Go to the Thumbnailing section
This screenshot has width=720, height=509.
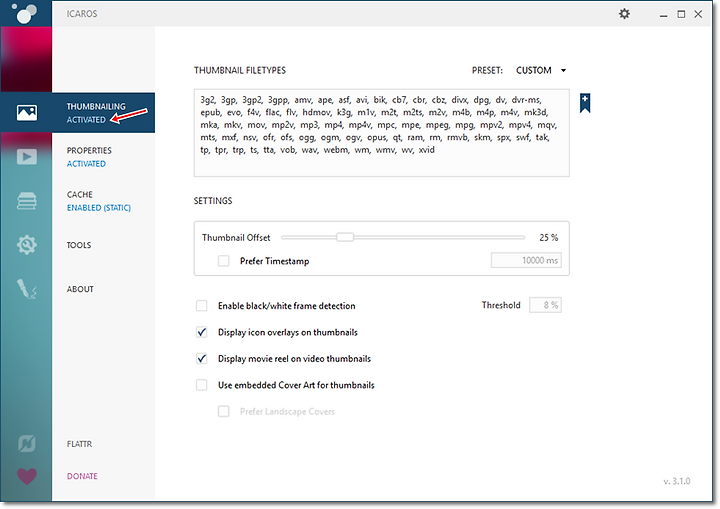96,107
